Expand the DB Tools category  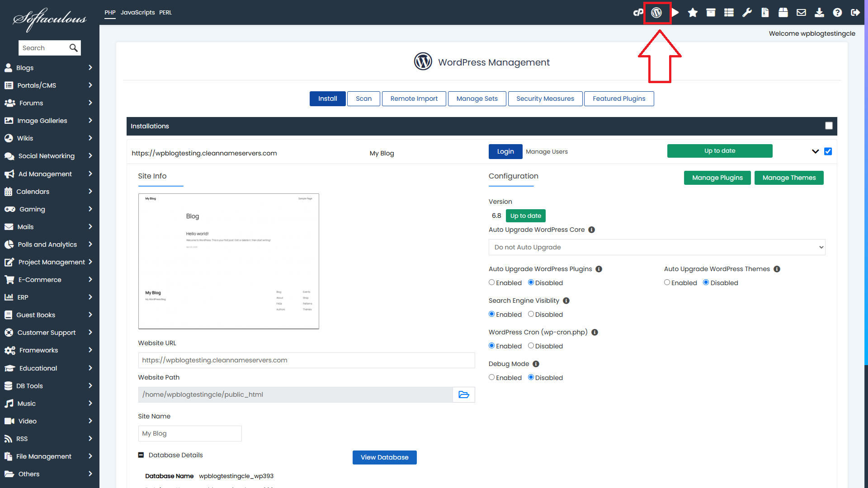click(x=50, y=386)
